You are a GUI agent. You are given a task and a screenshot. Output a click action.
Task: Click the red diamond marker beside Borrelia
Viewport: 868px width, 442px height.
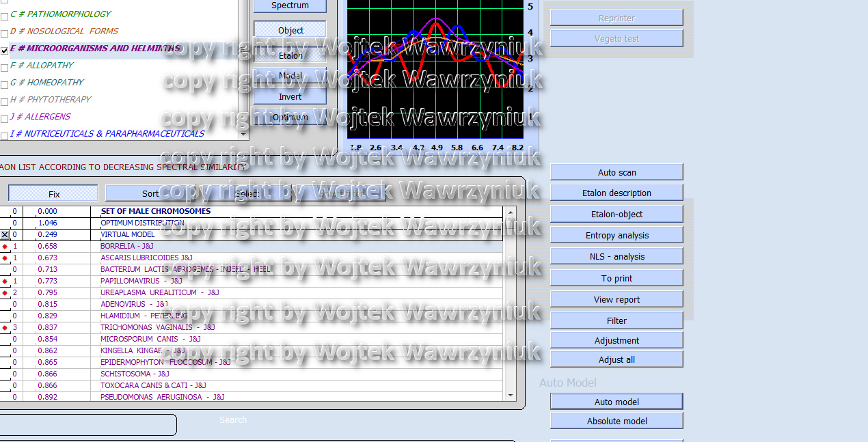tap(5, 246)
